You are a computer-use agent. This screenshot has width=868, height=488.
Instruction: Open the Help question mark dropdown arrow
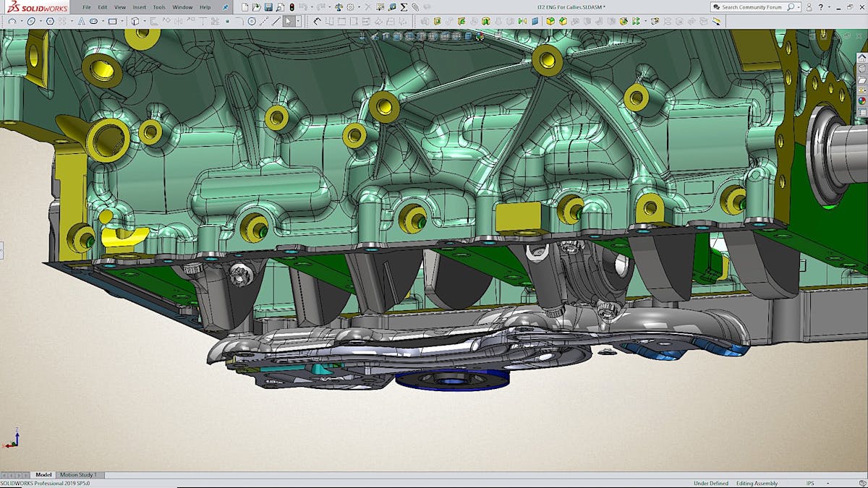click(x=828, y=7)
